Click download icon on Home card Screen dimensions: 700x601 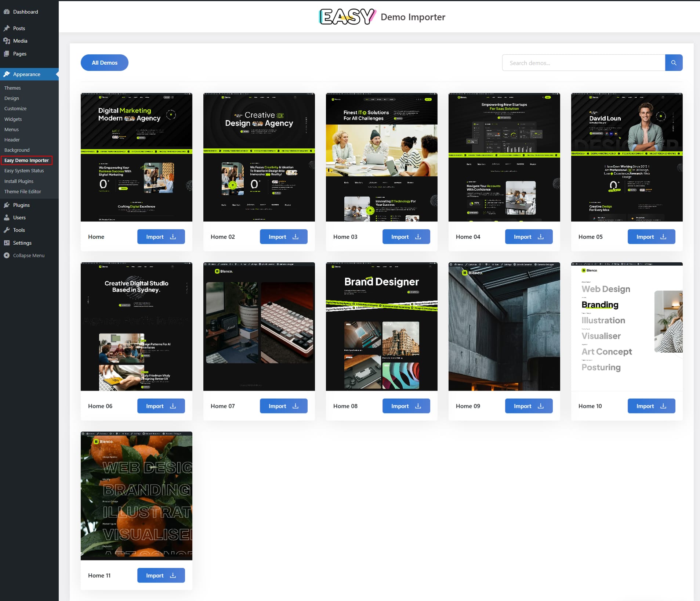pos(173,237)
